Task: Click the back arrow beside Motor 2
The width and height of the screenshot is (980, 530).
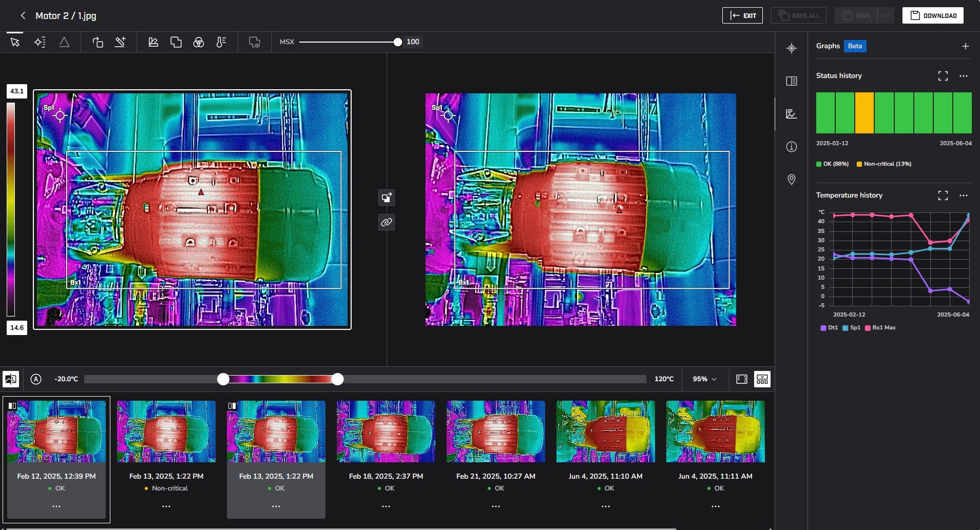Action: 23,15
